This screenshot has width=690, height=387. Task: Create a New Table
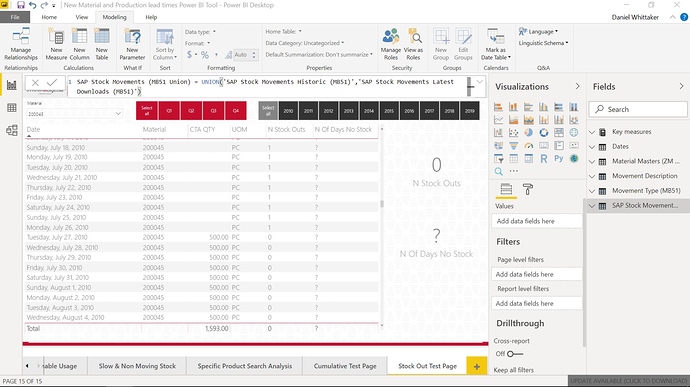tap(102, 44)
